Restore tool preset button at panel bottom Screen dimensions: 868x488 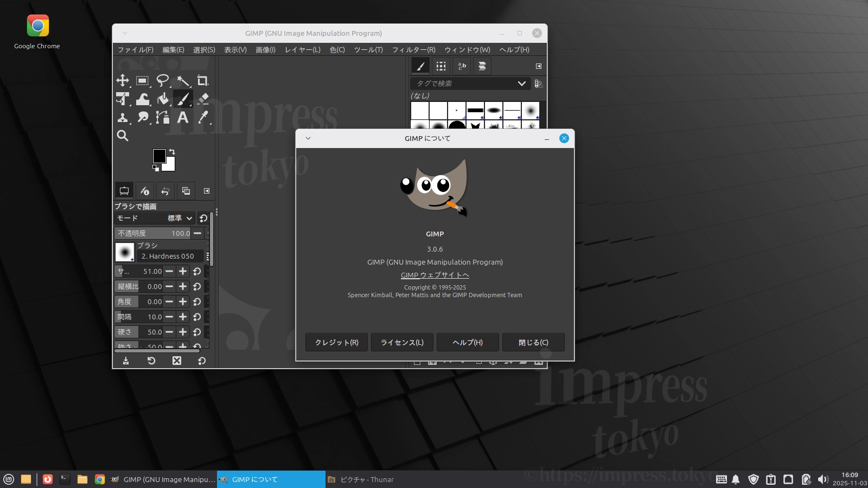click(x=151, y=361)
